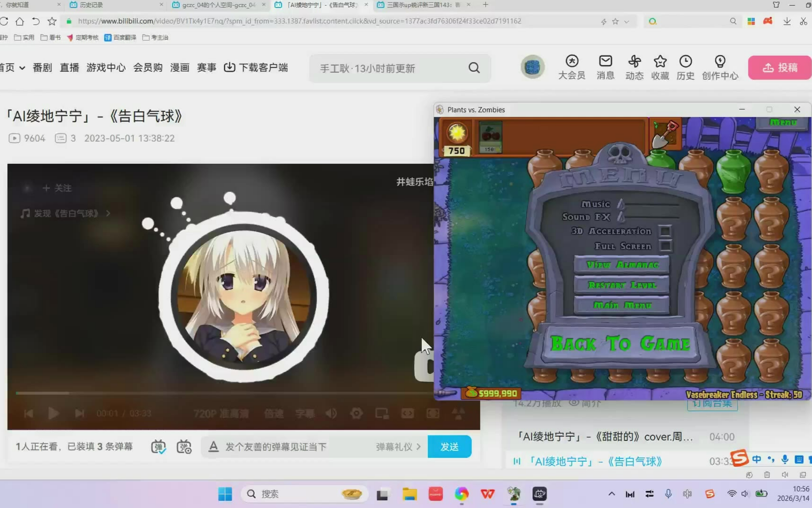812x508 pixels.
Task: Switch to the 历史记录 browser tab
Action: [92, 5]
